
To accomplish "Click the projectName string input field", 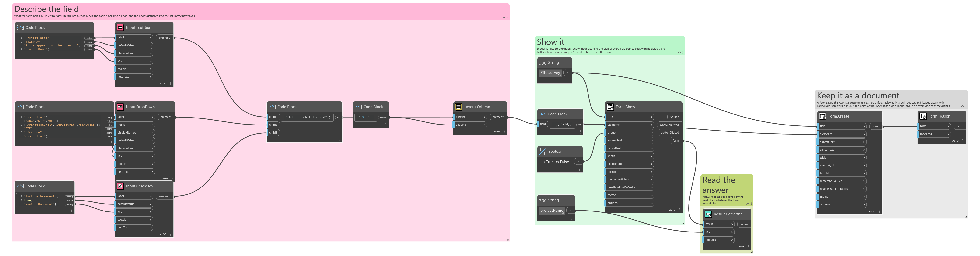I will (552, 210).
